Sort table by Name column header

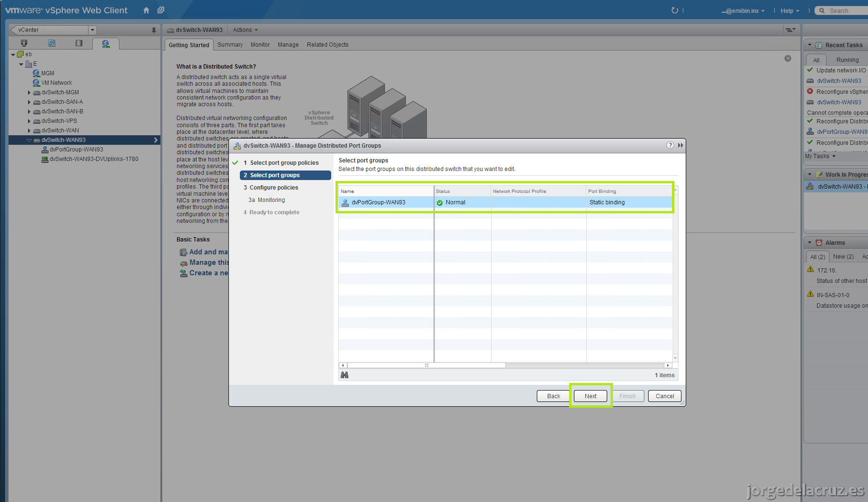386,191
